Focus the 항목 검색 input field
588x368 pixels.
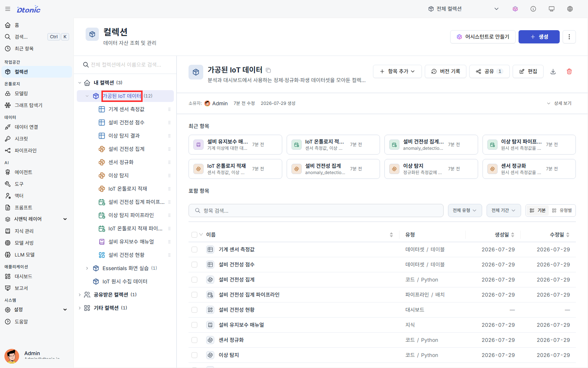tap(316, 210)
